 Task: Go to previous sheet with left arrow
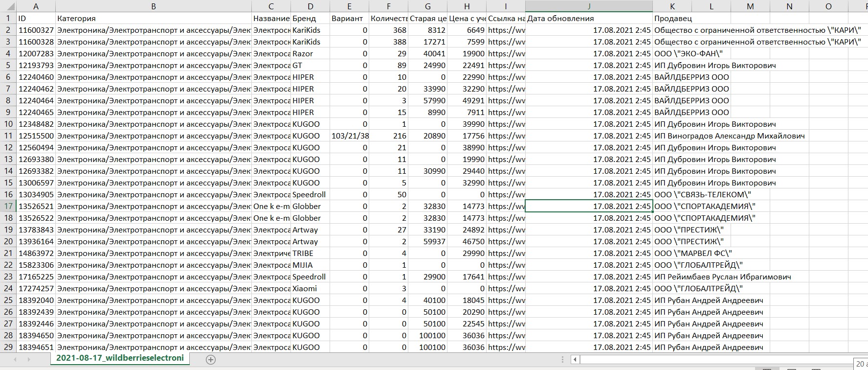tap(14, 360)
